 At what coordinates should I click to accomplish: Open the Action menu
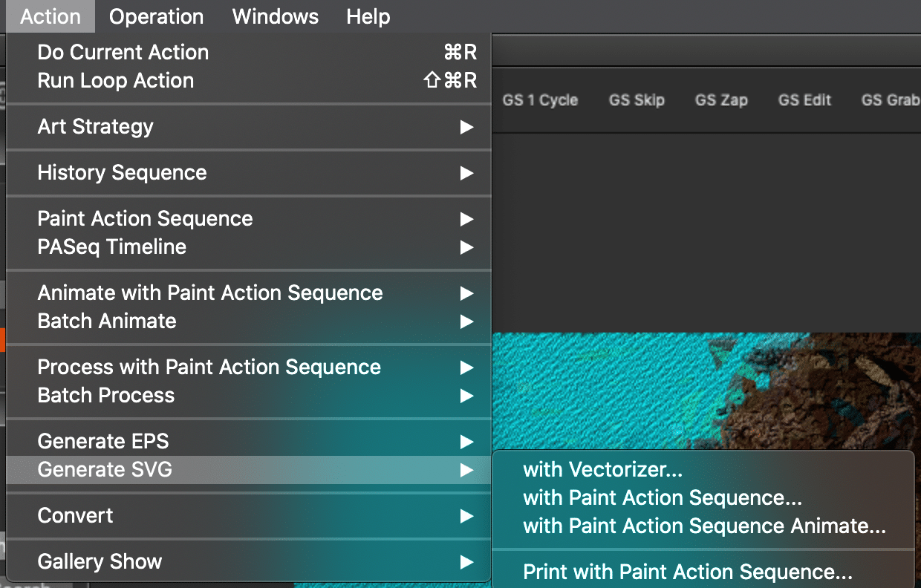pos(51,16)
